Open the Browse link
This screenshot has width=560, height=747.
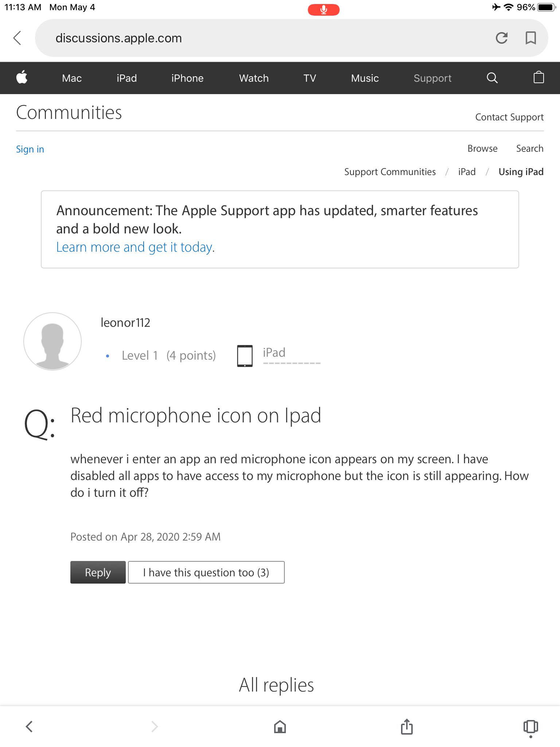482,148
